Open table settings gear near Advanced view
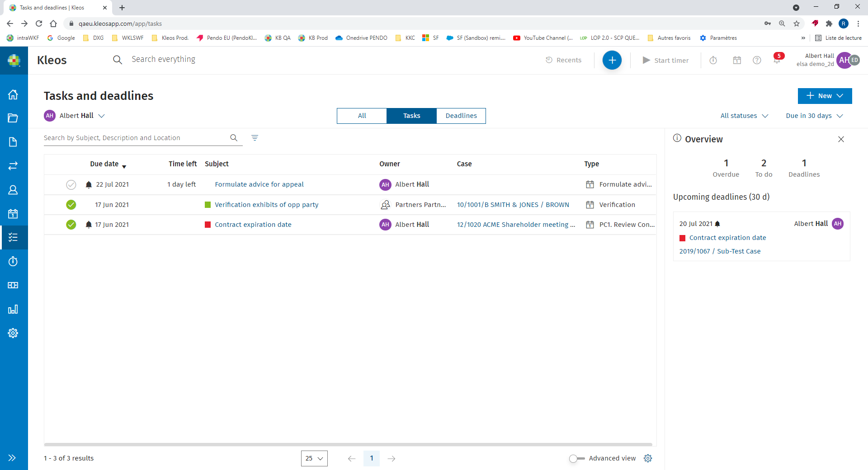Image resolution: width=868 pixels, height=470 pixels. (x=648, y=458)
